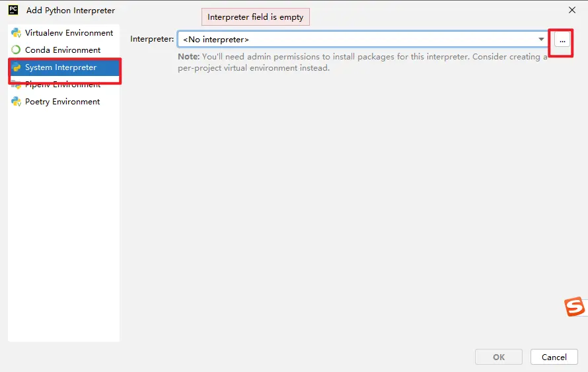Click the PyCharm logo in title bar

click(13, 10)
